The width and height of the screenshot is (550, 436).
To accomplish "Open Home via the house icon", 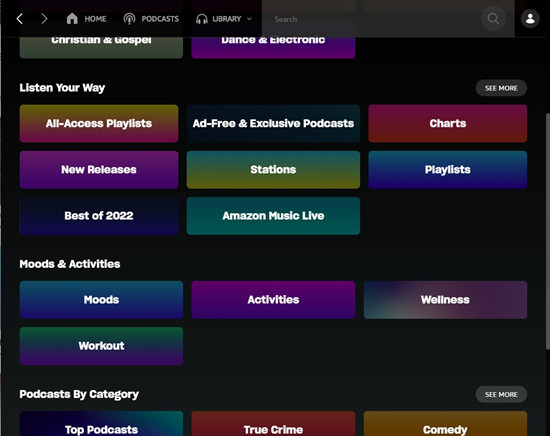I will coord(72,19).
